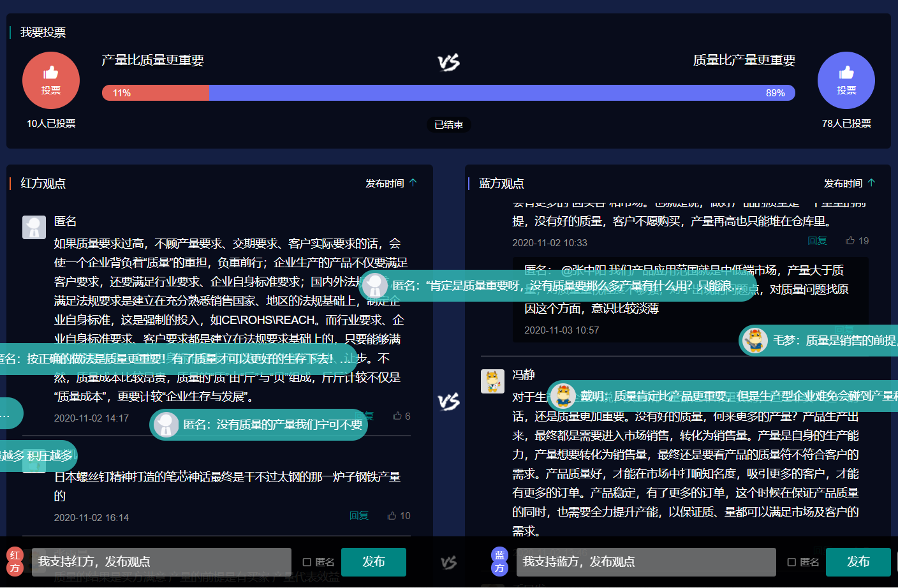The width and height of the screenshot is (898, 588).
Task: Vote for red side with thumbs-up button
Action: click(x=51, y=80)
